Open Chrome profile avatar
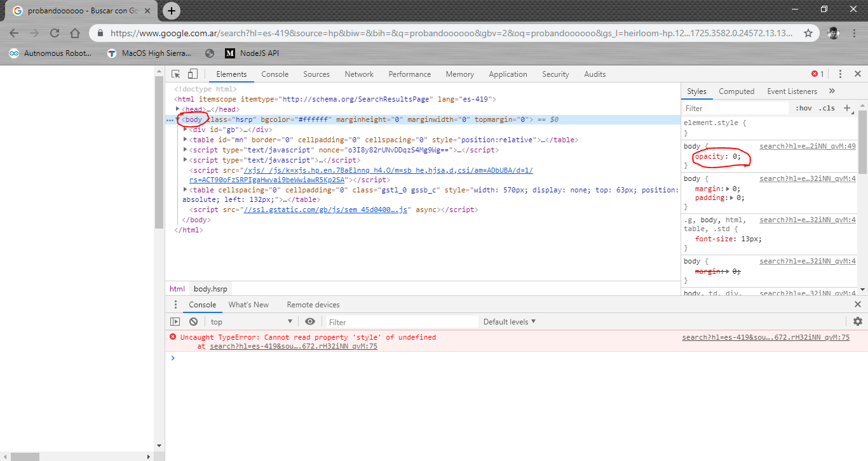Screen dimensions: 868x461 [x=834, y=33]
